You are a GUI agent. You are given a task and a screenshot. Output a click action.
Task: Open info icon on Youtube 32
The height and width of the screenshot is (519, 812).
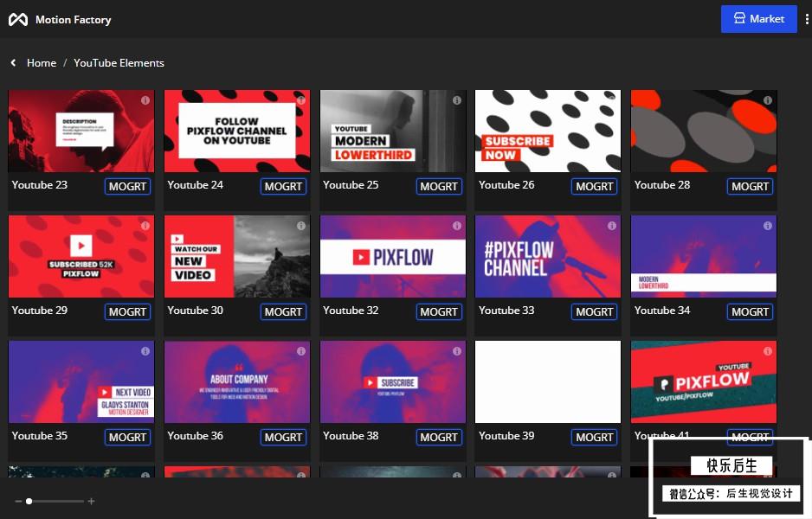(457, 226)
